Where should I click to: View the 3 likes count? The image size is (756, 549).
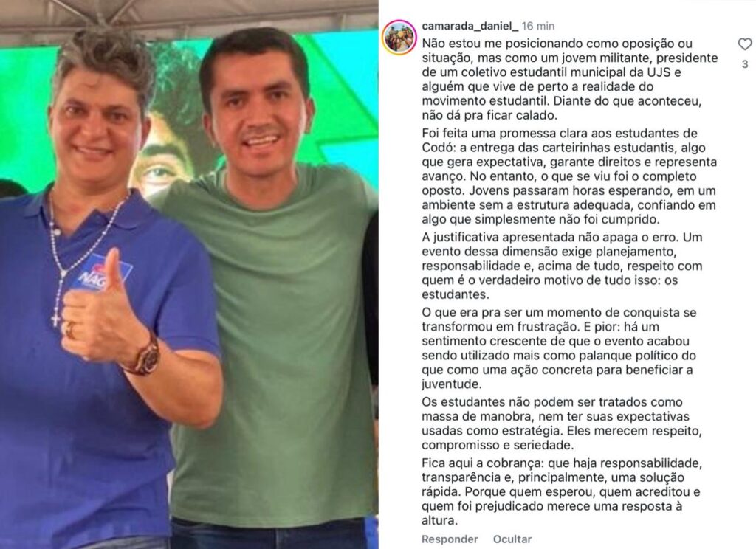click(x=745, y=63)
